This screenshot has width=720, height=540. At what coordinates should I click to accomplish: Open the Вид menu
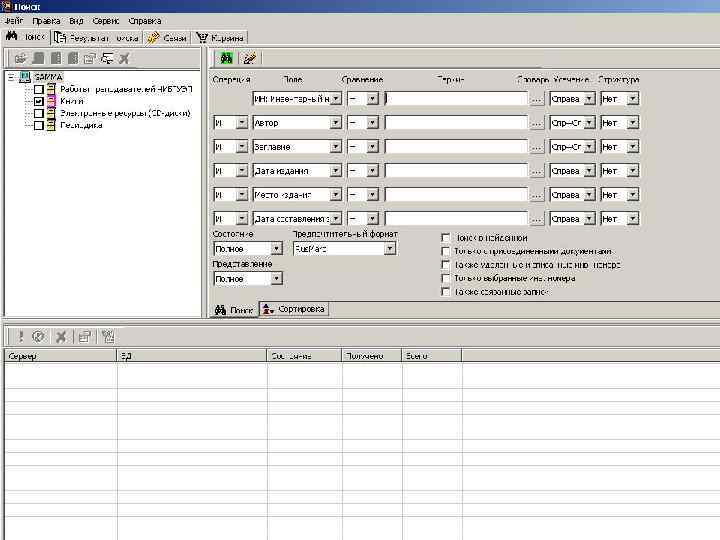coord(76,21)
